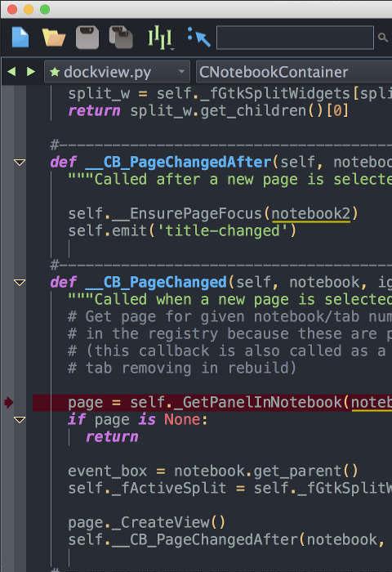Click the __CB_PageChanged function name
Screen dimensions: 392x572
coord(156,282)
